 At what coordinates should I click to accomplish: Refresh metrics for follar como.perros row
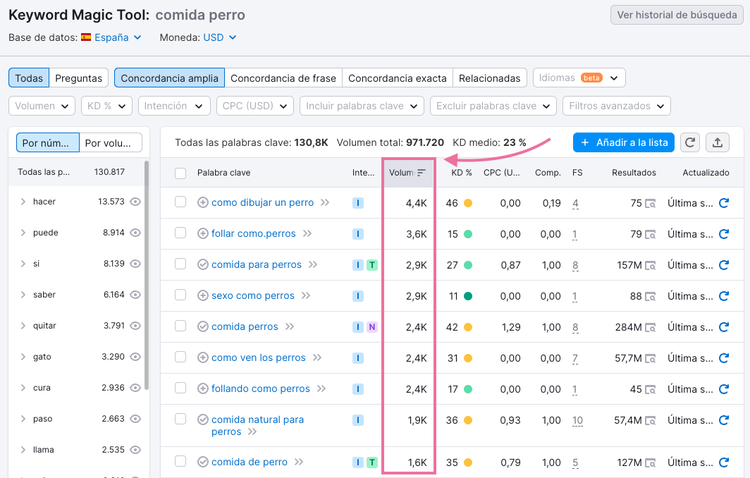tap(724, 234)
